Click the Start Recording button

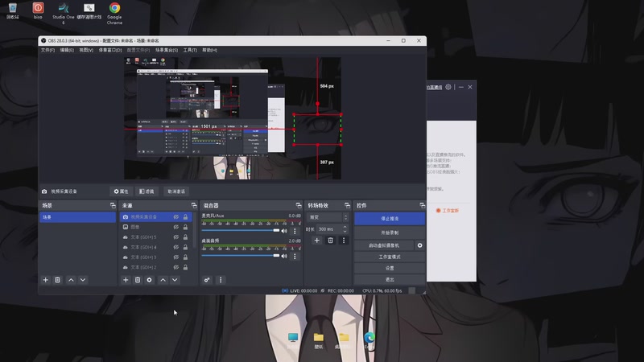tap(390, 232)
